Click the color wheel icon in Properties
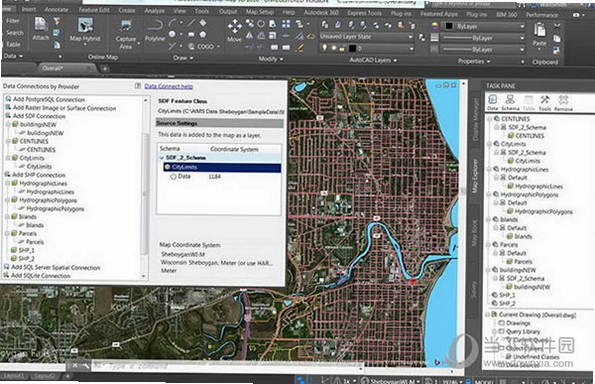This screenshot has width=595, height=384. pyautogui.click(x=435, y=26)
